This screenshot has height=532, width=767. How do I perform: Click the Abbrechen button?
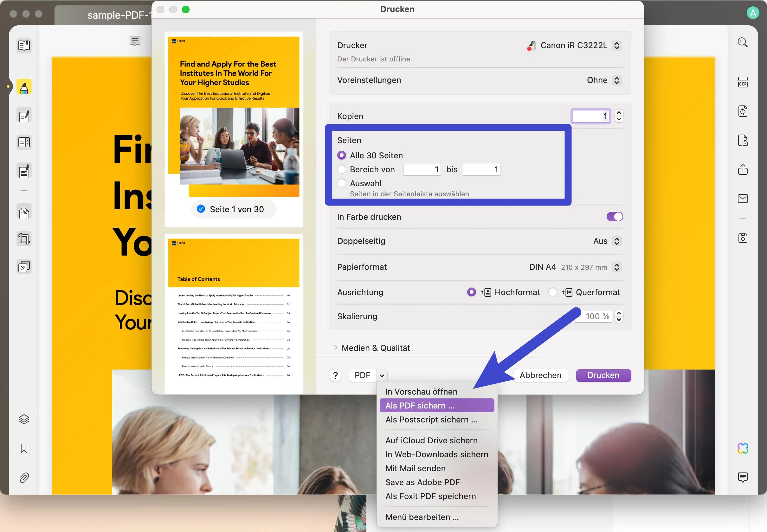(x=540, y=375)
